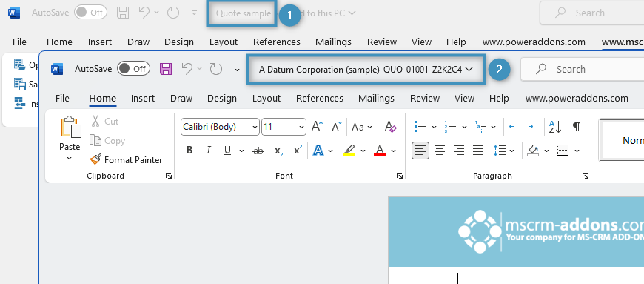Open the Clipboard pane launcher

(x=168, y=176)
